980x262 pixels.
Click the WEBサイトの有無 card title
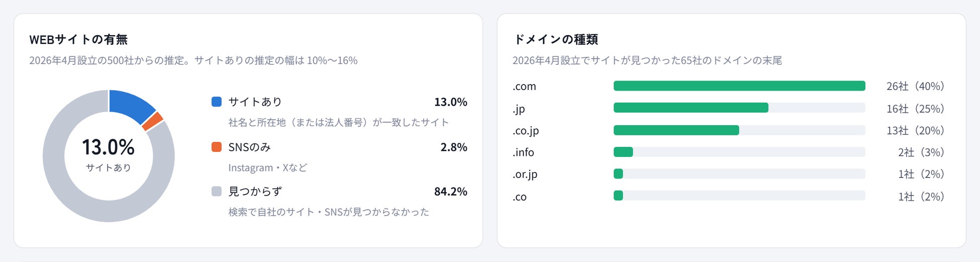coord(78,39)
